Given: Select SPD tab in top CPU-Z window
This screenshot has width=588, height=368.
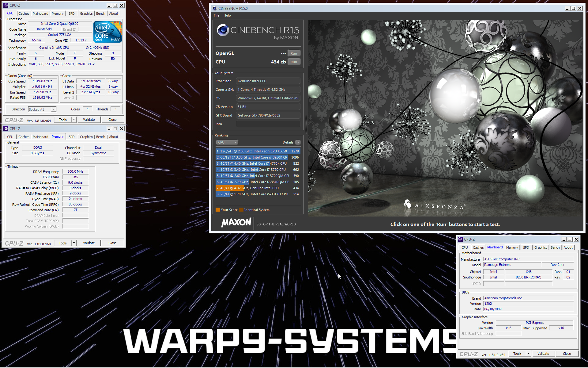Looking at the screenshot, I should click(x=72, y=13).
